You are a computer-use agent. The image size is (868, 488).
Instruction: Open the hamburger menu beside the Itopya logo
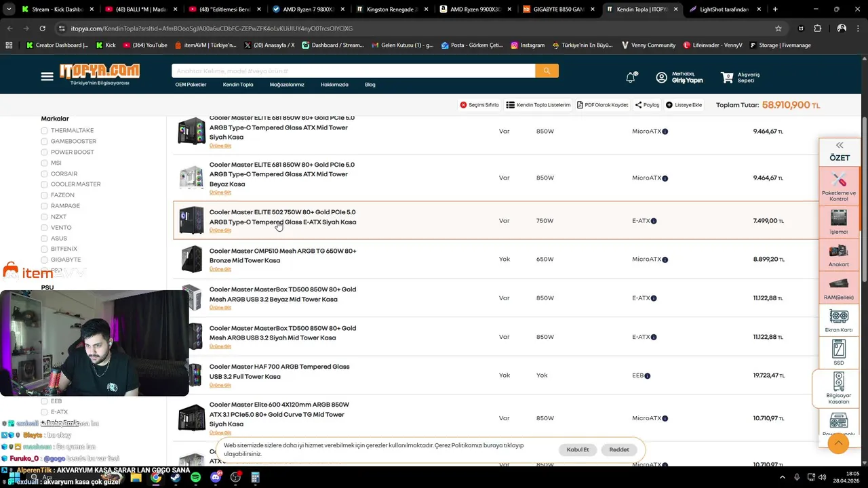(x=47, y=77)
